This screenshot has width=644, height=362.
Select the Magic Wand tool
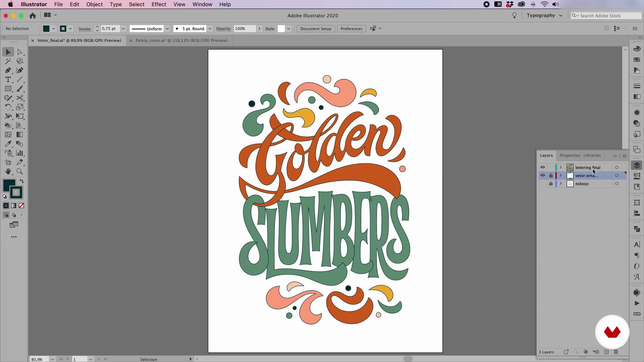click(x=8, y=61)
